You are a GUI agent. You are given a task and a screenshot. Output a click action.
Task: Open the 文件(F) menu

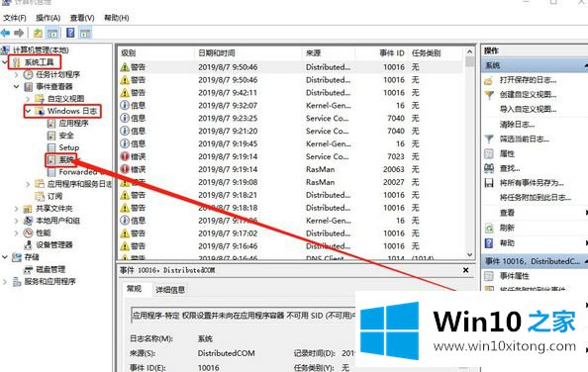coord(15,18)
